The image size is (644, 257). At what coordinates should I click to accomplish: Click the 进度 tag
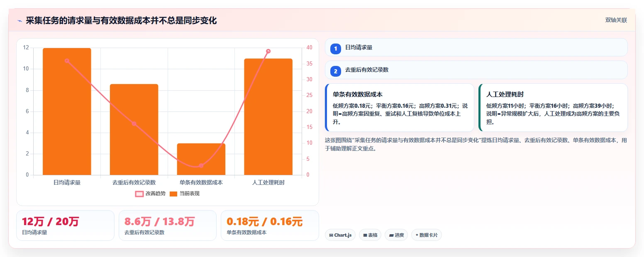396,235
